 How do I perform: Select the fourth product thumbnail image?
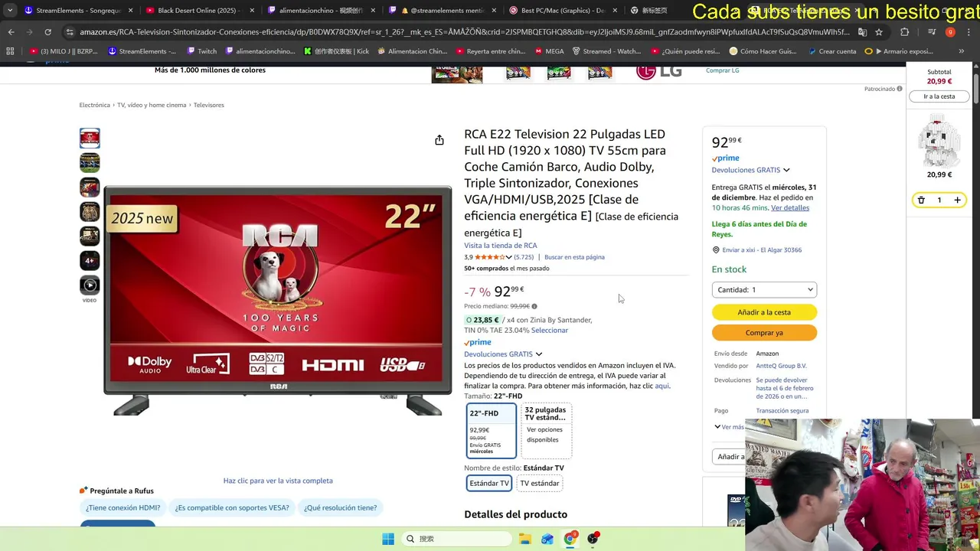pyautogui.click(x=90, y=212)
